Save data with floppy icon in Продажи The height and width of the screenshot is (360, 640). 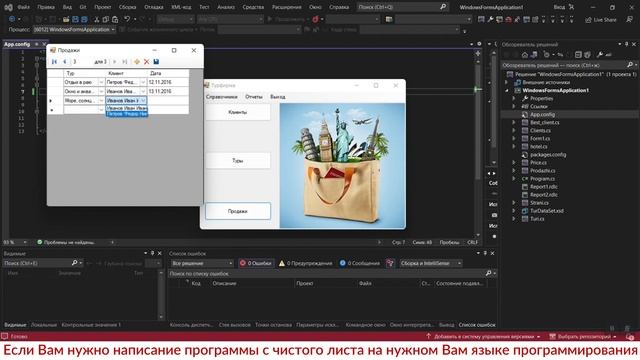click(x=156, y=62)
